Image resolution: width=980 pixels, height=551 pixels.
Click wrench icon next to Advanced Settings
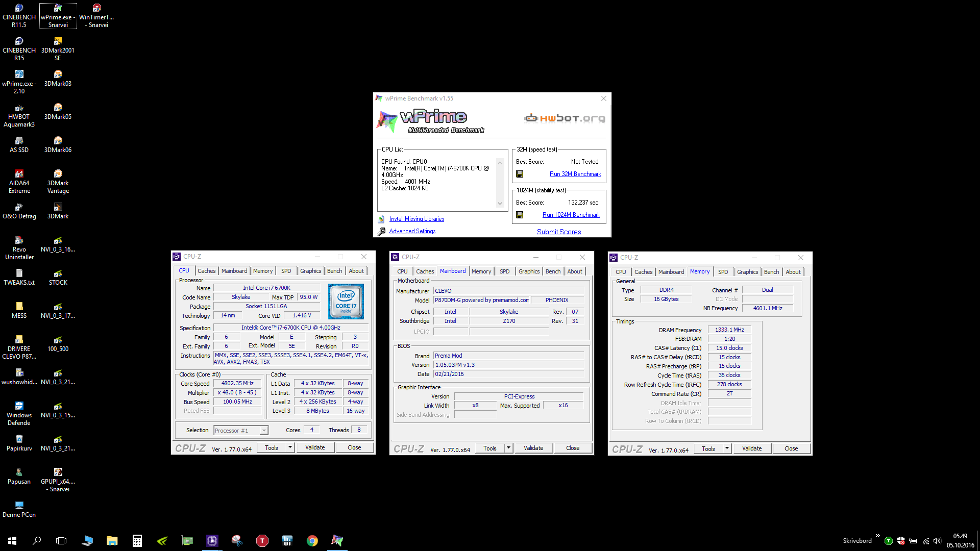[x=381, y=231]
